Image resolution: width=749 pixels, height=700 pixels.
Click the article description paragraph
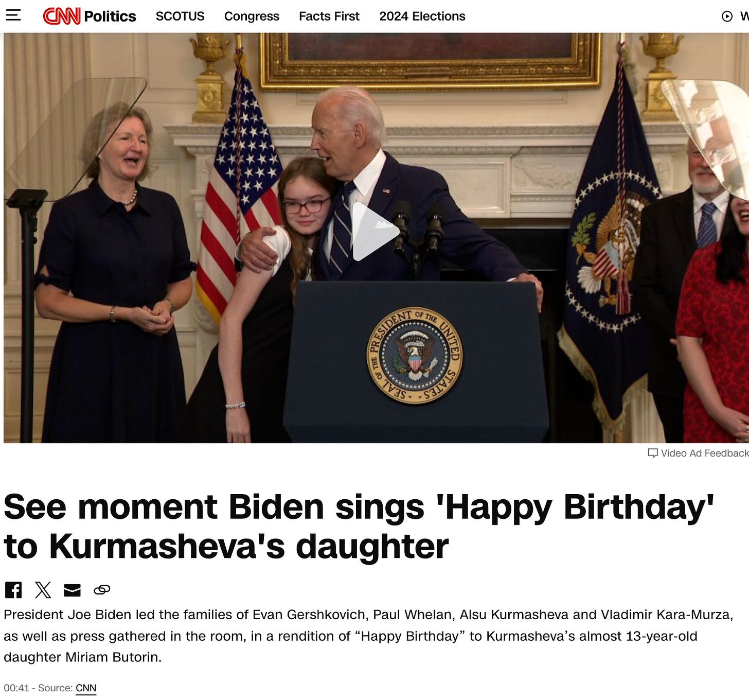pos(368,636)
